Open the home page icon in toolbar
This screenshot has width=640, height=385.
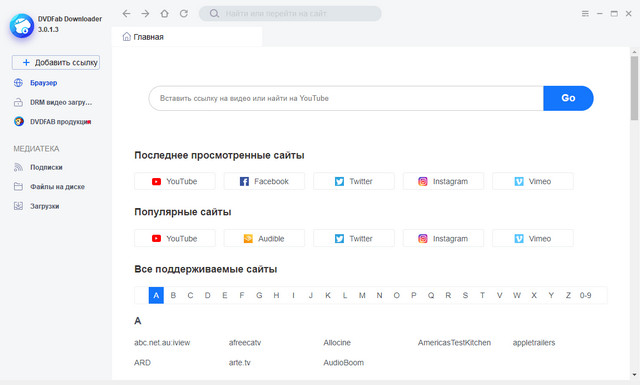point(164,13)
